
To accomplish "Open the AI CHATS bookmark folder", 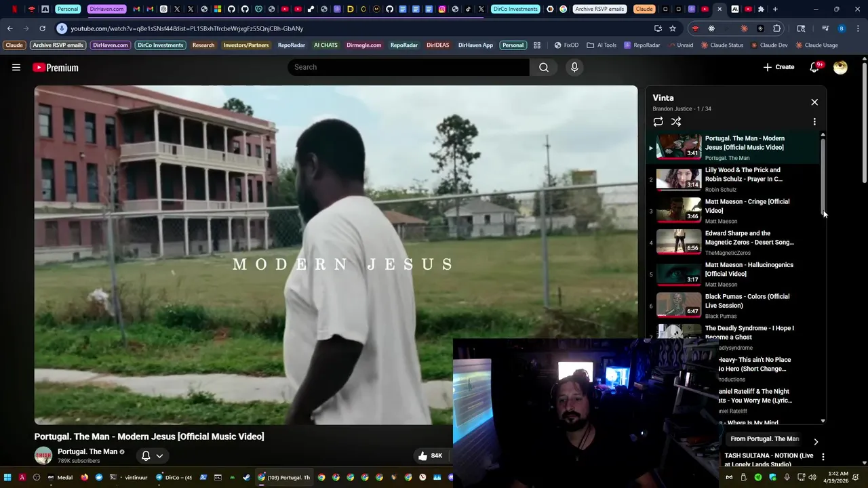I will click(325, 45).
